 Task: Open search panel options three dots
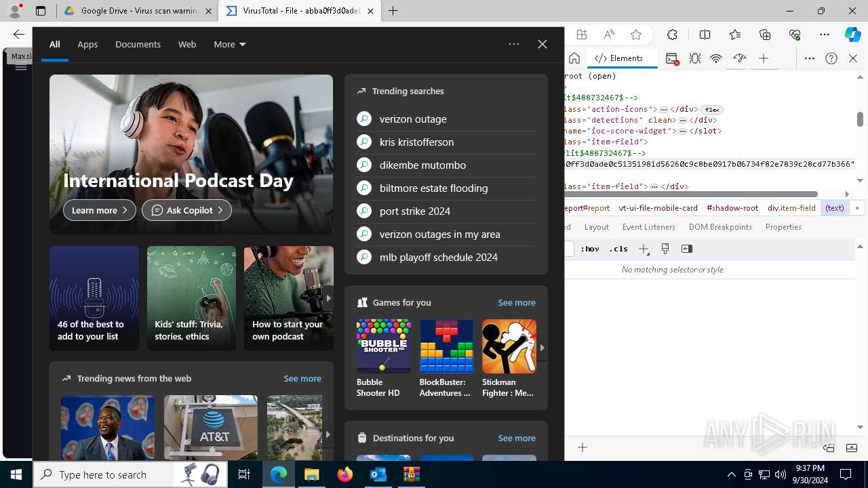point(514,44)
